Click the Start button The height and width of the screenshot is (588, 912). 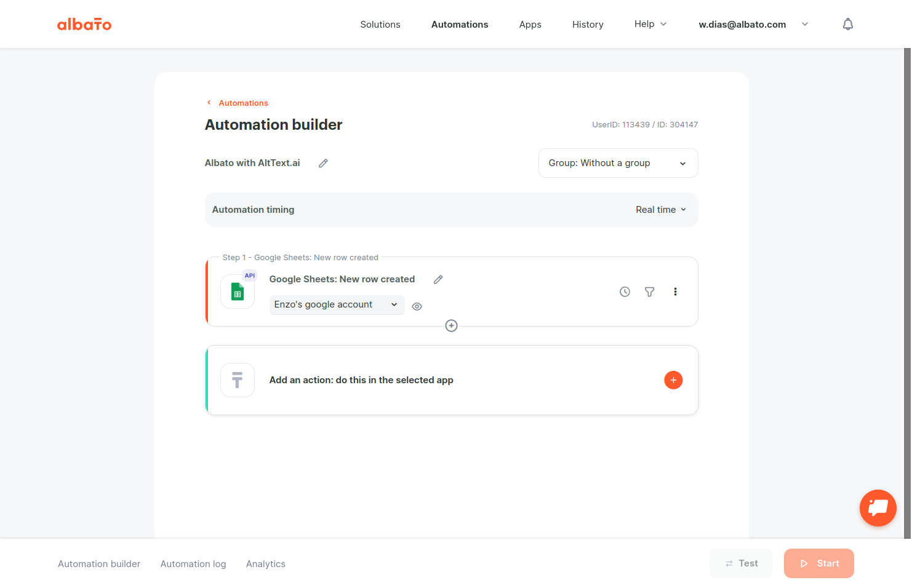pyautogui.click(x=818, y=563)
